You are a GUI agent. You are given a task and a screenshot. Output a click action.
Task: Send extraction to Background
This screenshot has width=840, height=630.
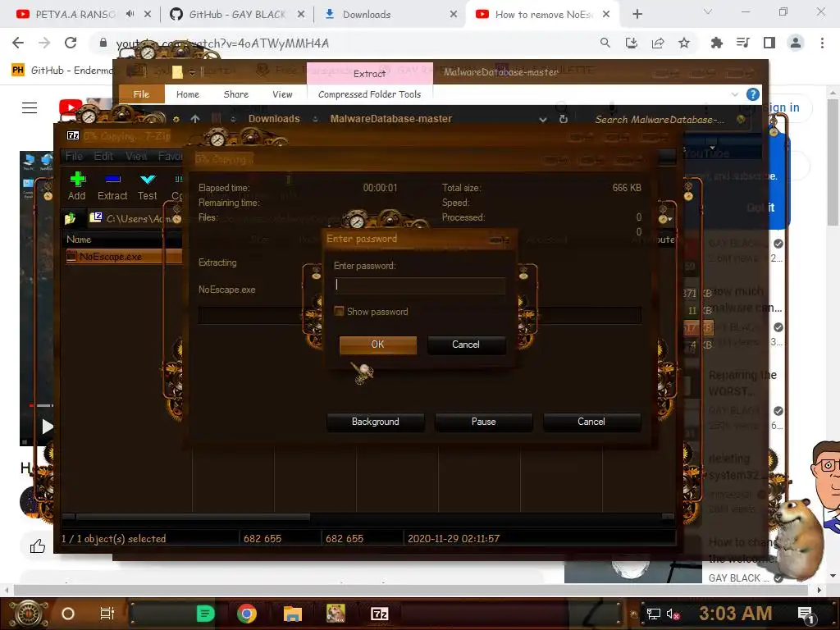[x=375, y=422]
